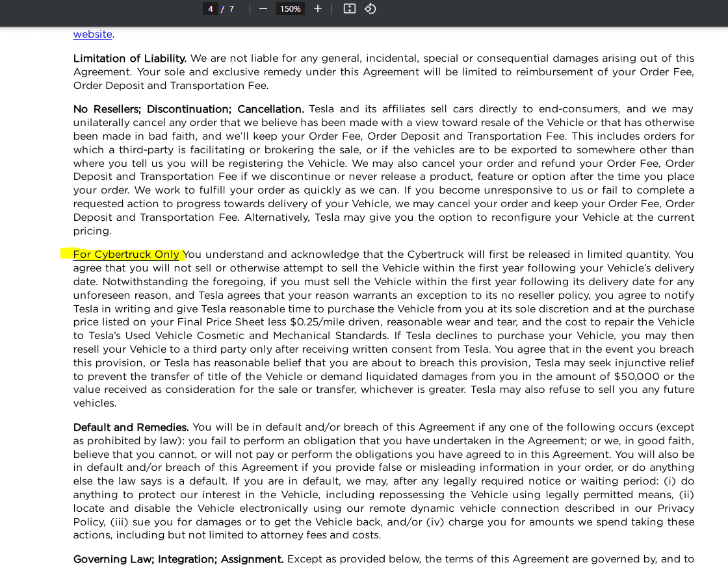
Task: Click the zoom in plus button
Action: [318, 9]
